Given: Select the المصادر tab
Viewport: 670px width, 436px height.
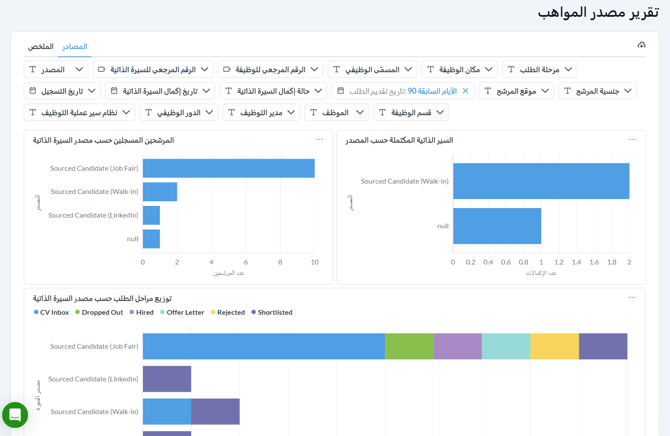Looking at the screenshot, I should (x=75, y=47).
